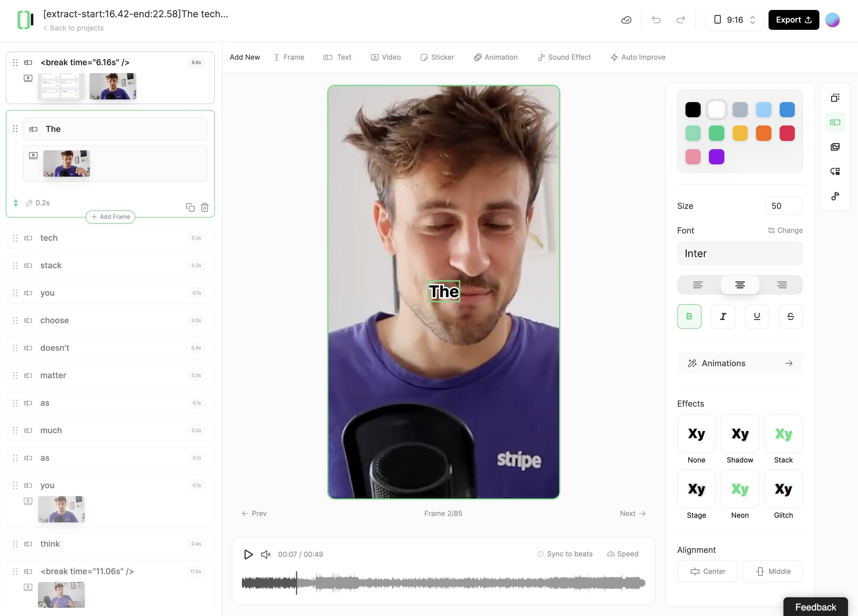
Task: Open the Animation insert tool
Action: tap(496, 57)
